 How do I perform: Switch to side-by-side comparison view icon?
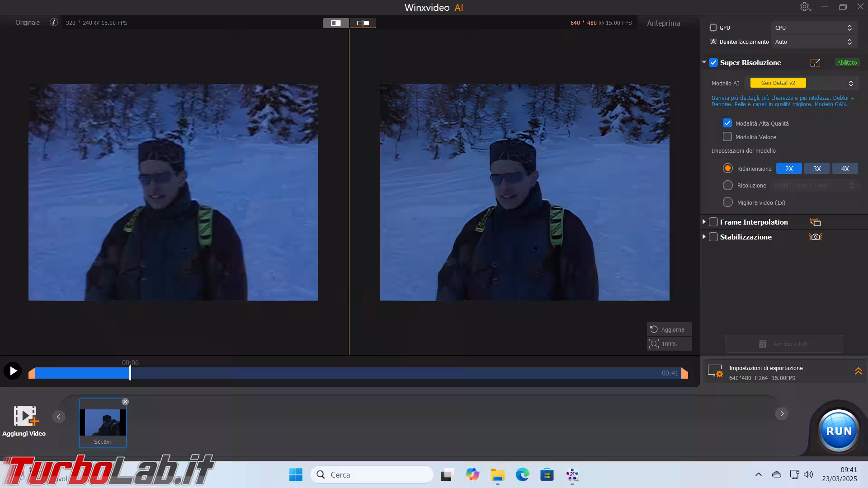pos(363,23)
